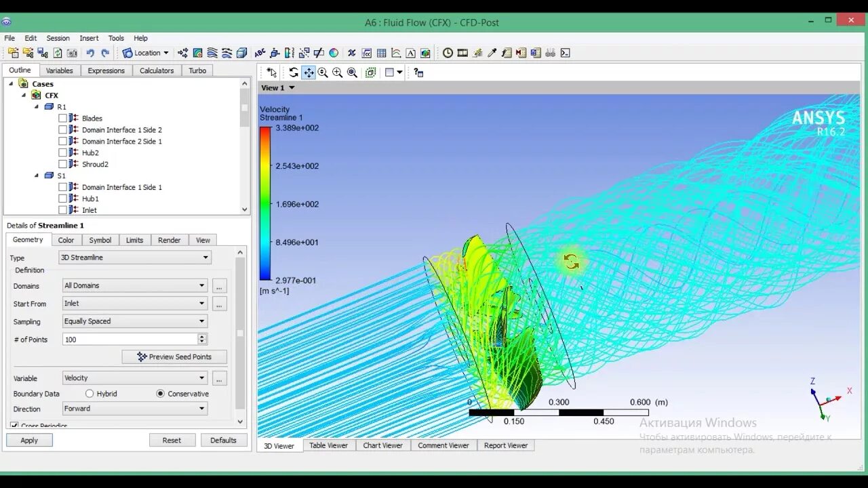Toggle visibility of Blades
868x488 pixels.
(x=62, y=119)
